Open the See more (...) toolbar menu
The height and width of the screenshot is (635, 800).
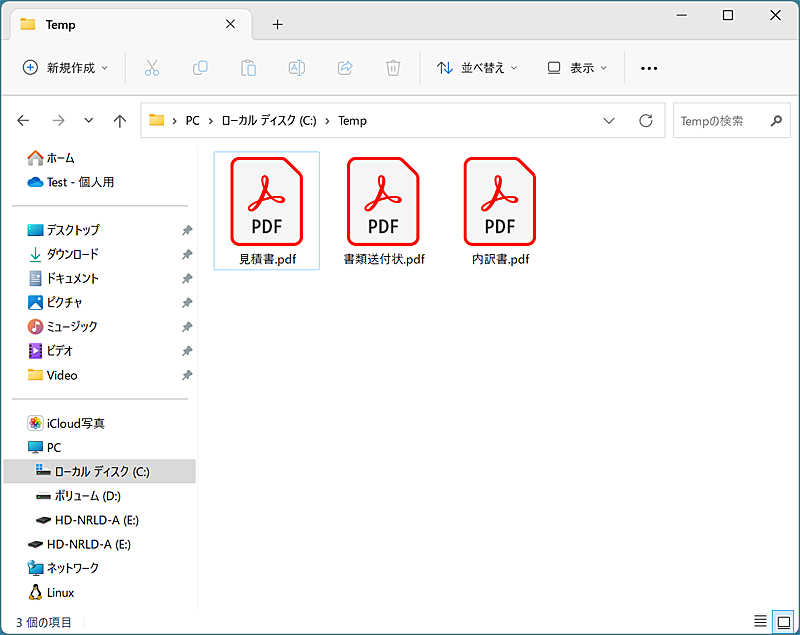pyautogui.click(x=648, y=68)
